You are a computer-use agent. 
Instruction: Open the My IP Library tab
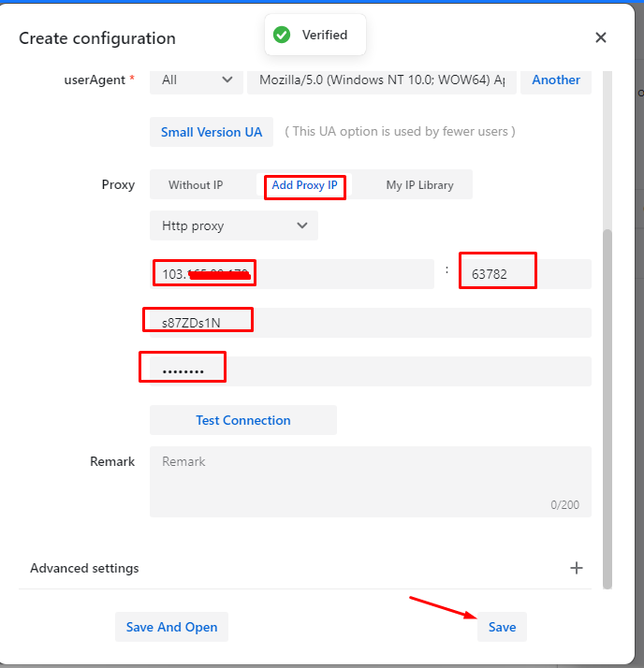pyautogui.click(x=419, y=185)
